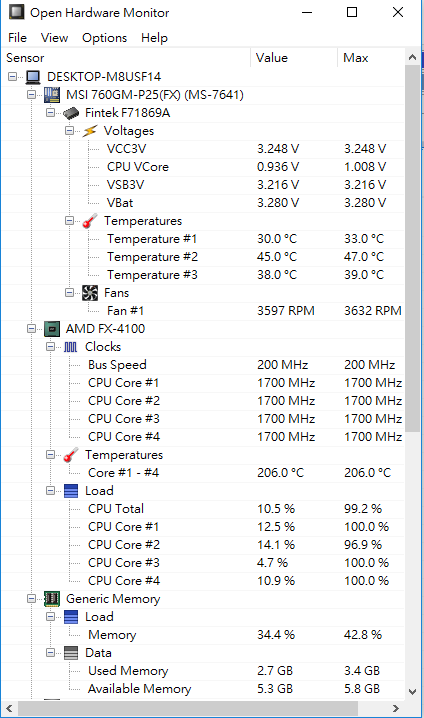Image resolution: width=424 pixels, height=718 pixels.
Task: Open the View menu
Action: [x=54, y=38]
